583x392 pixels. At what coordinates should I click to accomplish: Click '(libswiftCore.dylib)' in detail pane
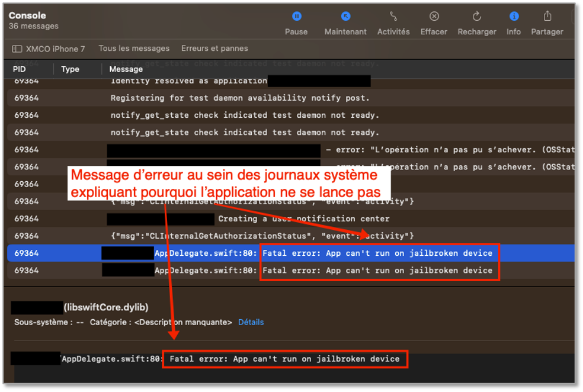[106, 307]
